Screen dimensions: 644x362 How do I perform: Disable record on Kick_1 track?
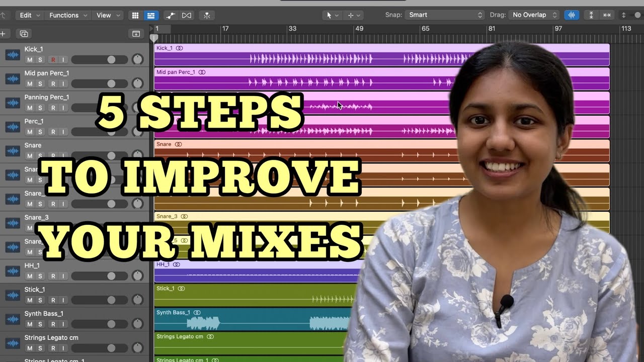click(x=53, y=60)
